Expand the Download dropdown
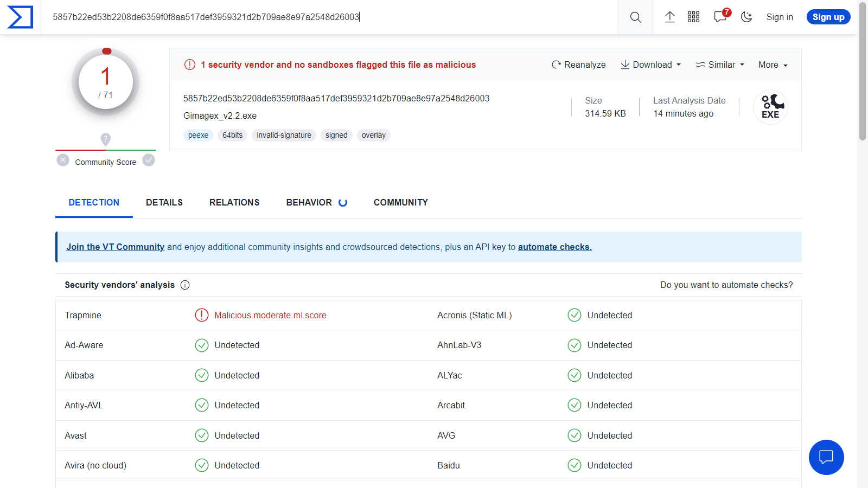868x488 pixels. point(650,65)
